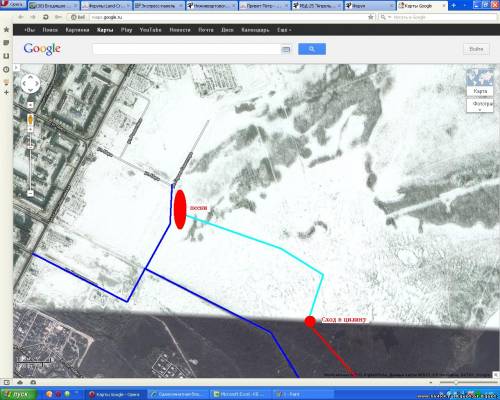Expand the left side panel arrow

pyautogui.click(x=16, y=68)
